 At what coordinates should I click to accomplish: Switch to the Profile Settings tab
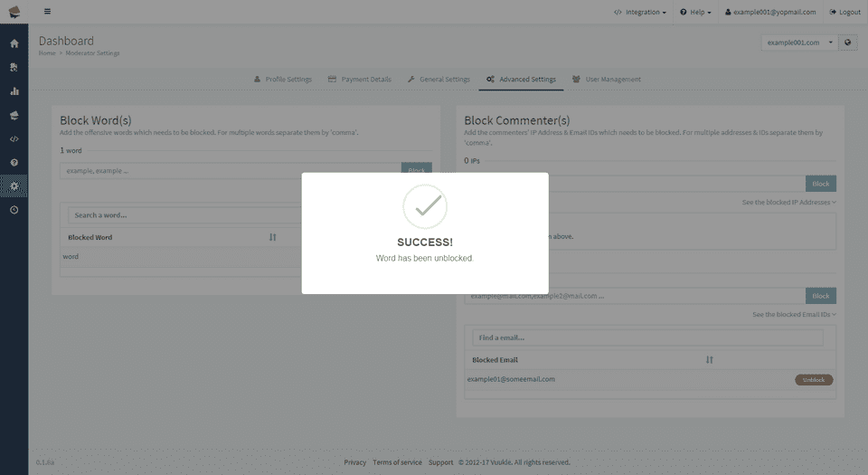click(x=283, y=80)
